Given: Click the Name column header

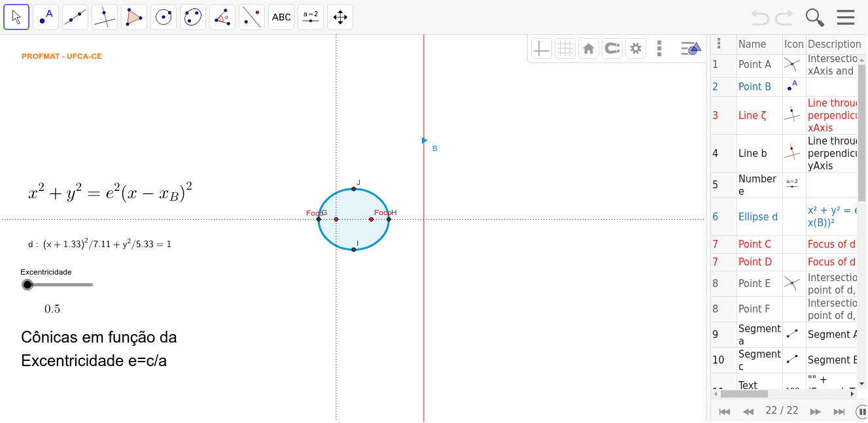Looking at the screenshot, I should point(752,44).
